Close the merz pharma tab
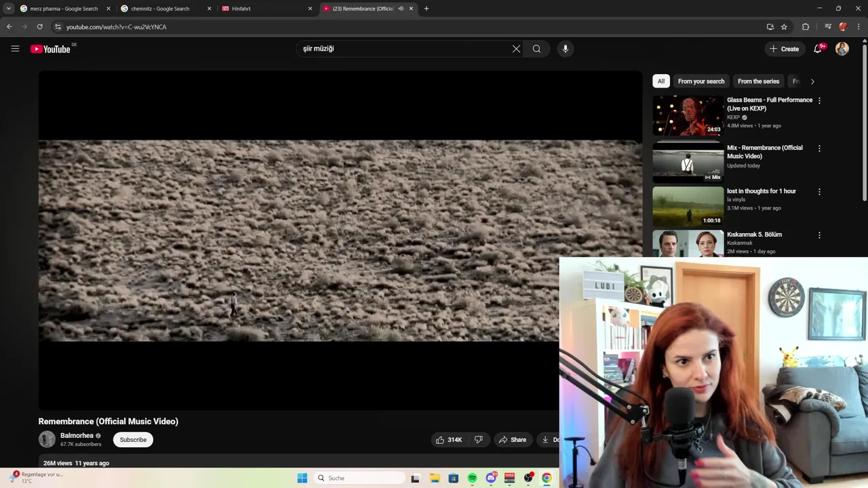 [108, 9]
